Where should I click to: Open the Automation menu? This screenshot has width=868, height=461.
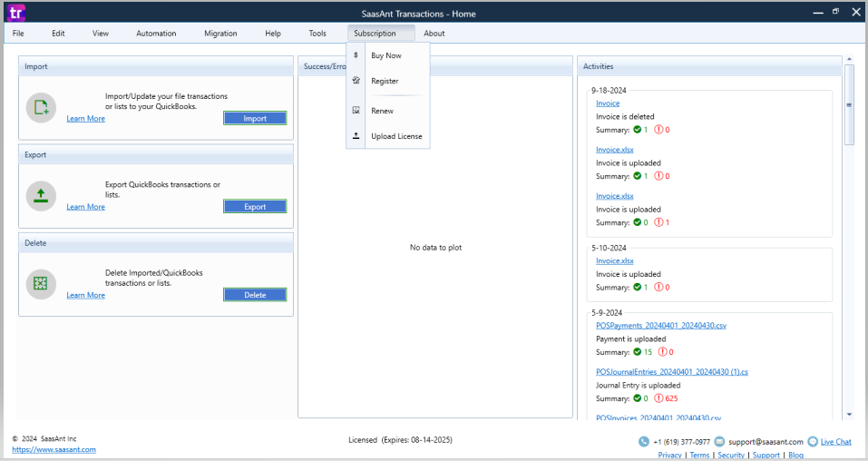point(156,34)
